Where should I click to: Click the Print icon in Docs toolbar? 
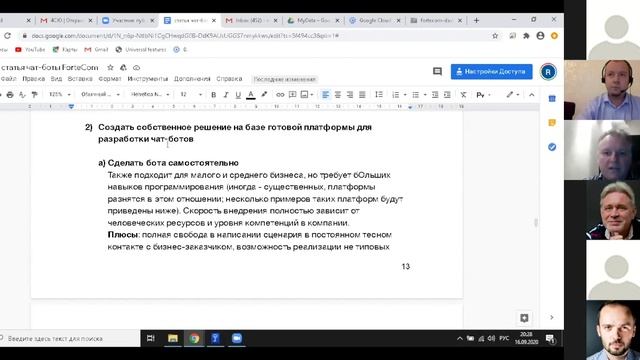[x=10, y=95]
